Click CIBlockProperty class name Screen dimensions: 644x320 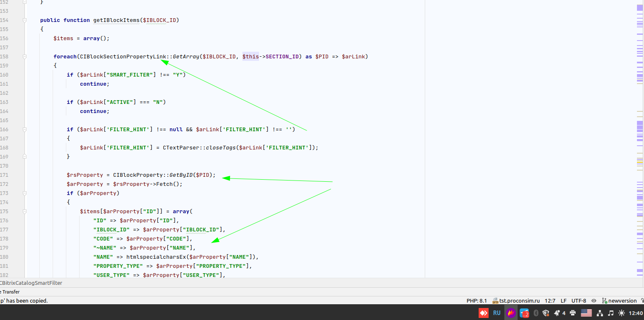[x=138, y=175]
